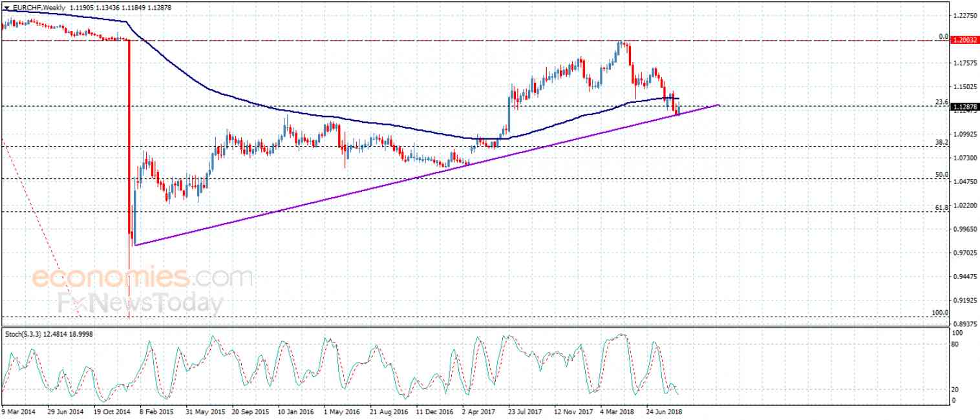Click the 0.91925 price axis value
The image size is (980, 420).
(x=966, y=300)
